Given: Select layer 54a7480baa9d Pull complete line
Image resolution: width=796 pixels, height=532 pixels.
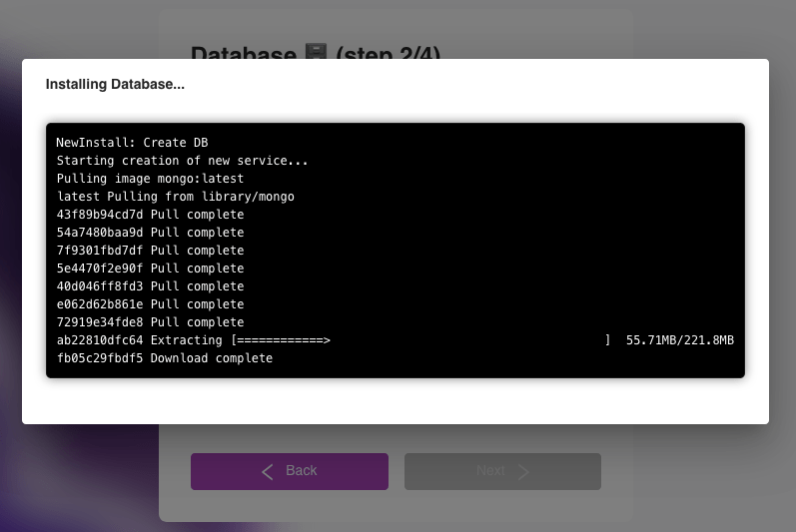Looking at the screenshot, I should coord(150,233).
